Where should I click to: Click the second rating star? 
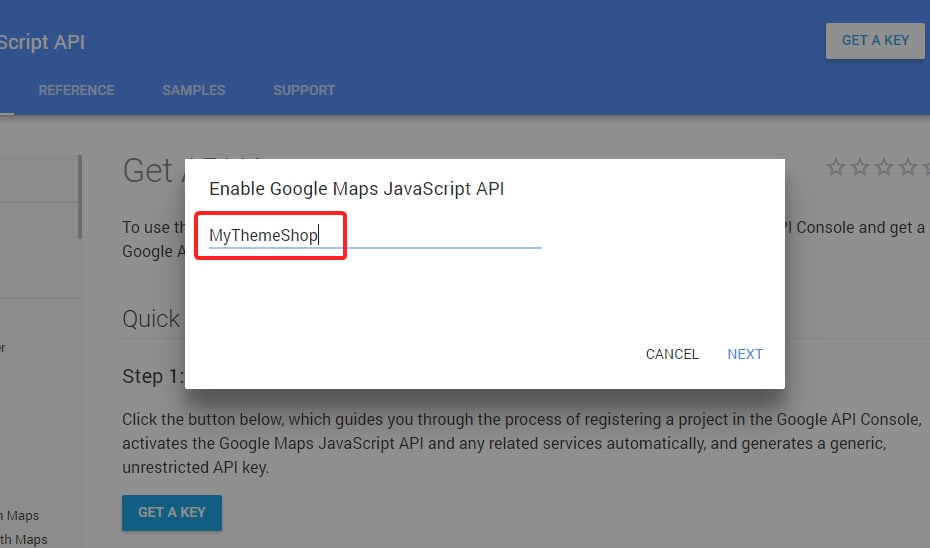coord(860,167)
